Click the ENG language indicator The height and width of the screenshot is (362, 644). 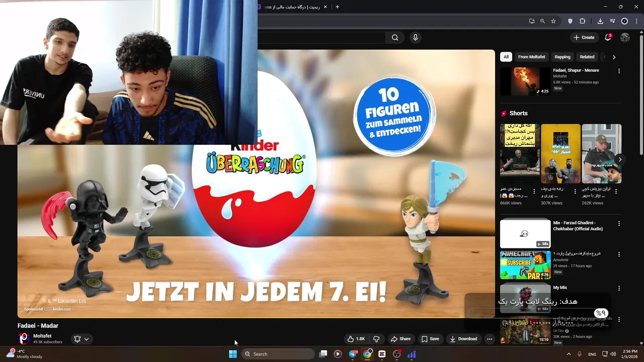click(592, 354)
